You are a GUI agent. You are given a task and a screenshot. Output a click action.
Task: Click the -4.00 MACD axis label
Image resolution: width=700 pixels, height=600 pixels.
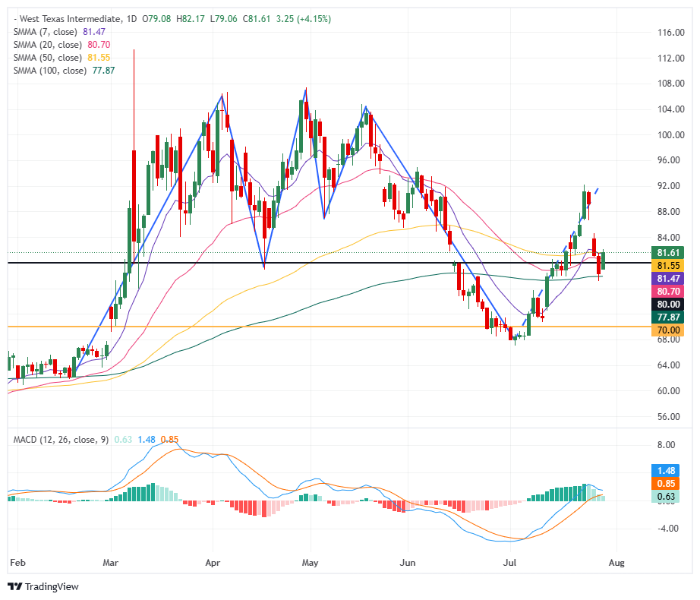pyautogui.click(x=668, y=528)
